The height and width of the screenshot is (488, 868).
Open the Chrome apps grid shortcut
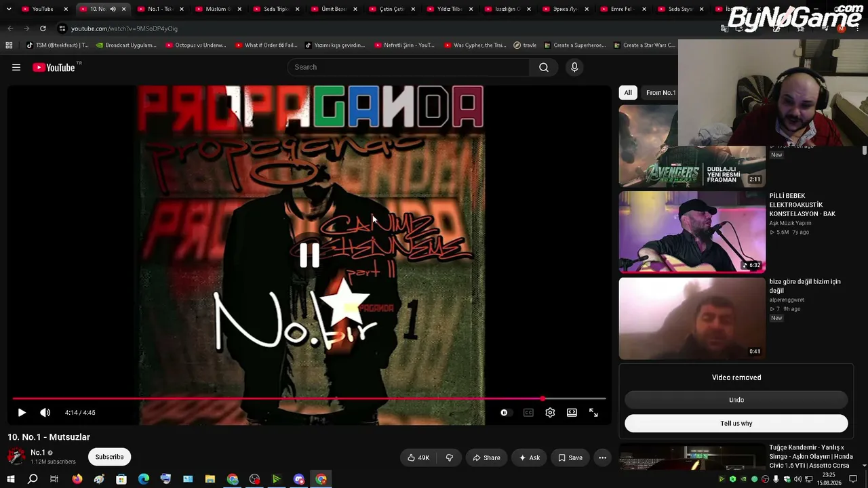coord(9,45)
